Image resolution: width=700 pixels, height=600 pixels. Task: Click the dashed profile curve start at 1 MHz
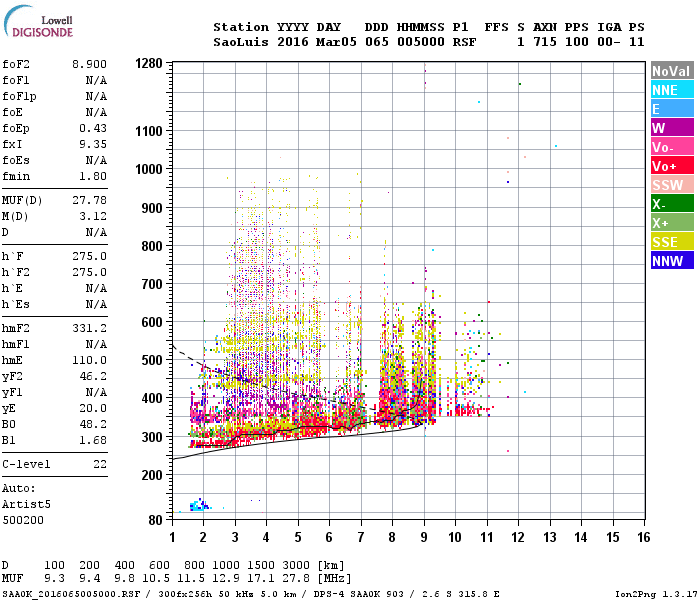point(174,346)
